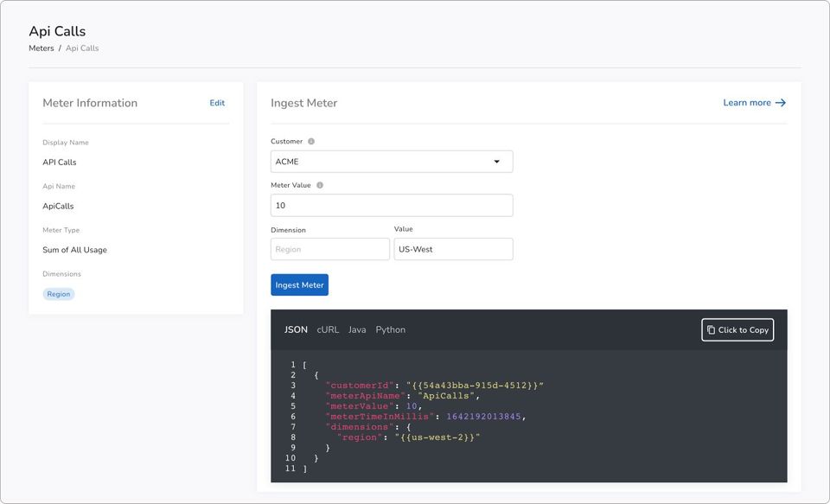Click the Dimension Region input field
The height and width of the screenshot is (504, 830).
pyautogui.click(x=330, y=249)
